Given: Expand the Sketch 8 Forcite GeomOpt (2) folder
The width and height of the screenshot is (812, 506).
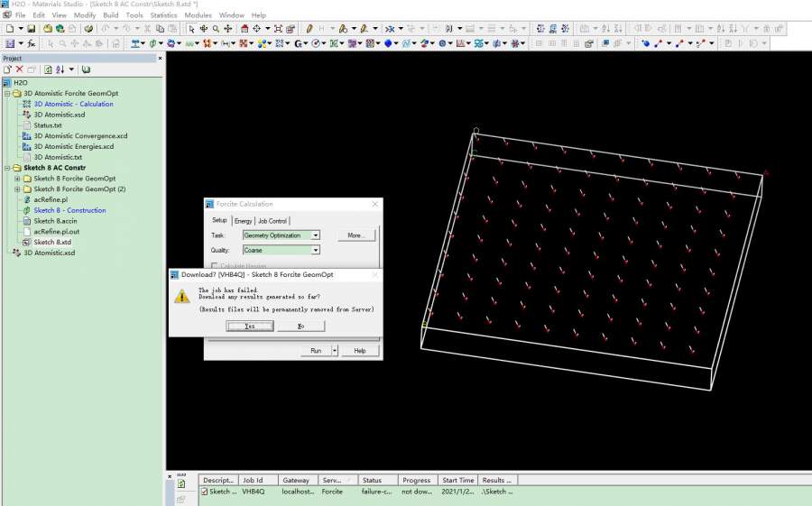Looking at the screenshot, I should coord(17,189).
